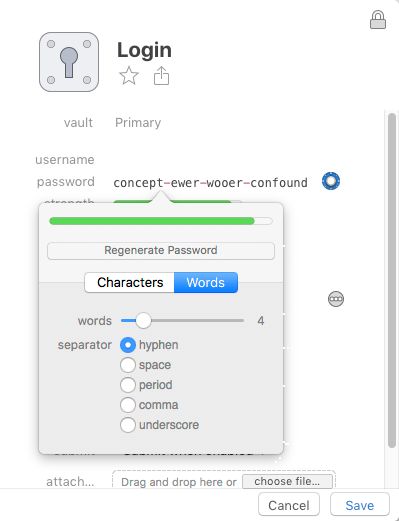This screenshot has height=521, width=399.
Task: Click the lock icon at top right
Action: click(378, 20)
